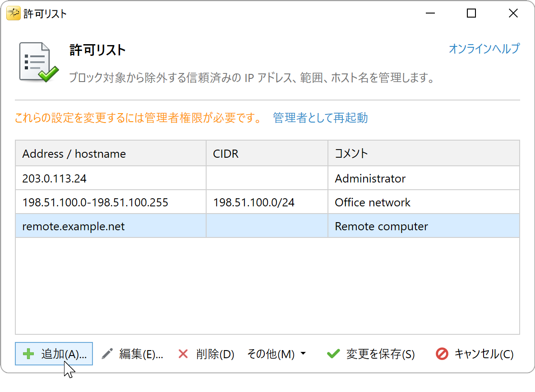The height and width of the screenshot is (392, 535).
Task: Click the 編集(E)... button label
Action: (x=141, y=354)
